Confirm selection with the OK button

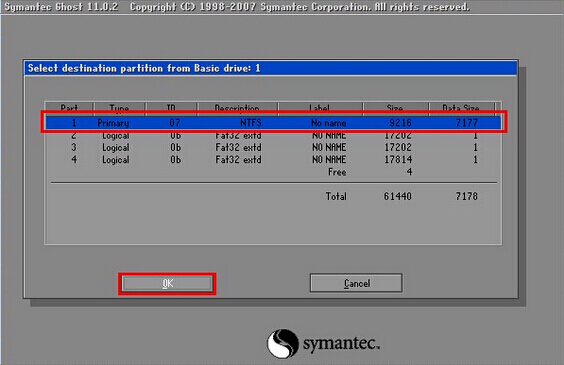point(167,283)
